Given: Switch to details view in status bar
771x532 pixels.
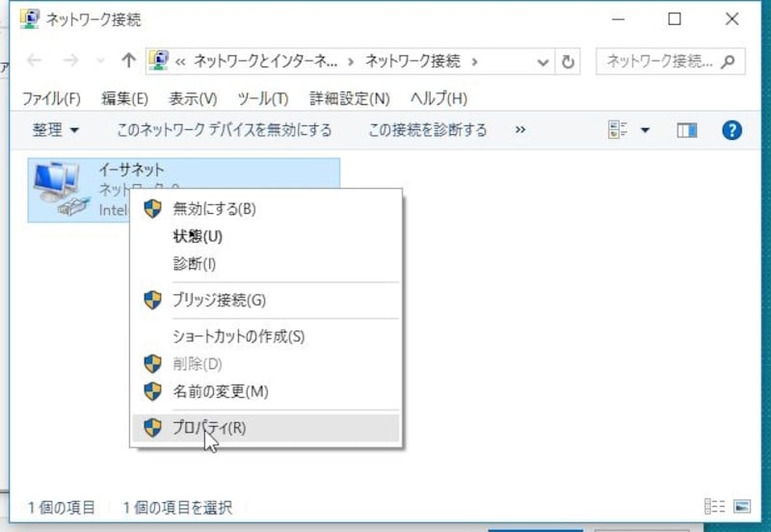Looking at the screenshot, I should click(714, 507).
